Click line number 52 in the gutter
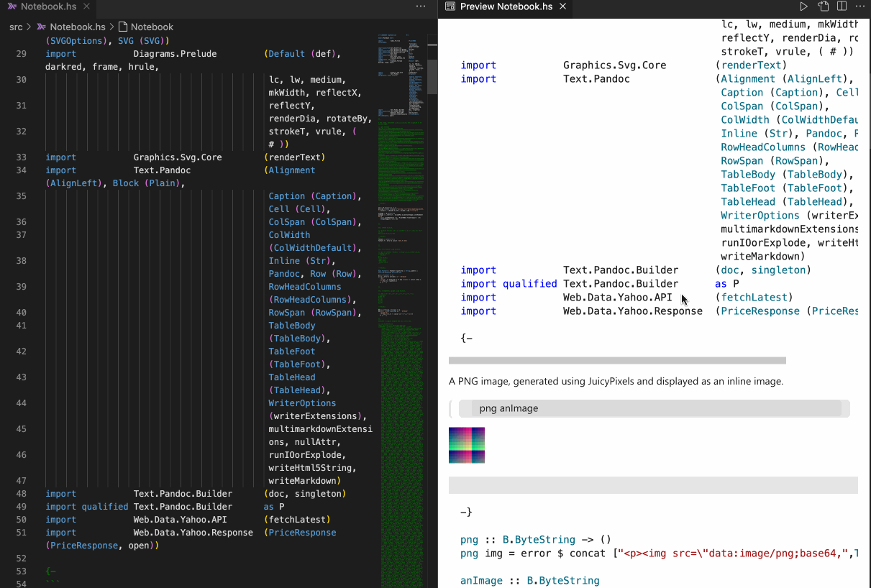This screenshot has width=871, height=588. coord(21,559)
